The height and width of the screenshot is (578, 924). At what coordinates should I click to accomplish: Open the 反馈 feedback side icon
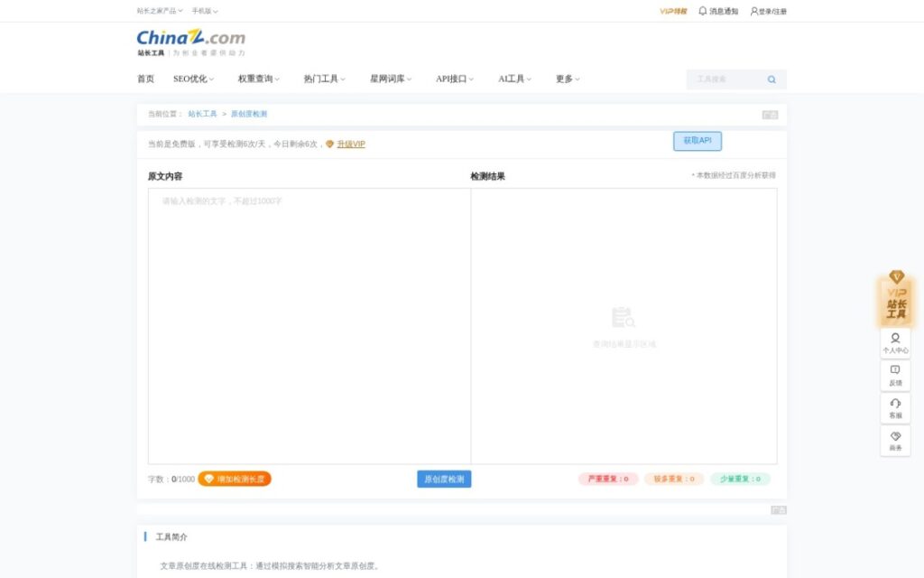point(895,376)
